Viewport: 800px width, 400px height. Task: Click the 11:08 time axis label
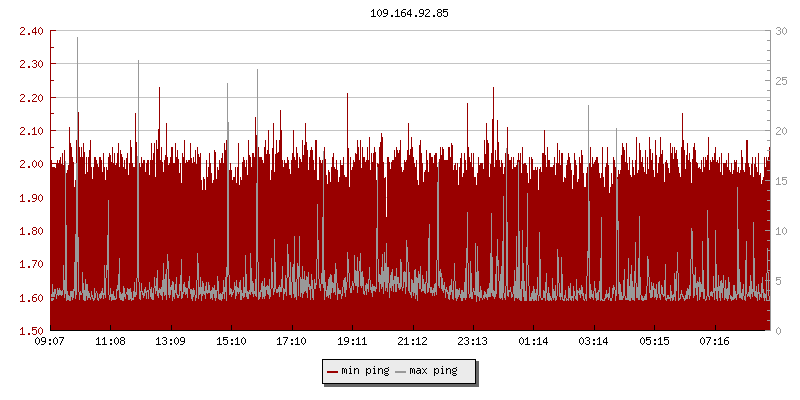pyautogui.click(x=110, y=342)
